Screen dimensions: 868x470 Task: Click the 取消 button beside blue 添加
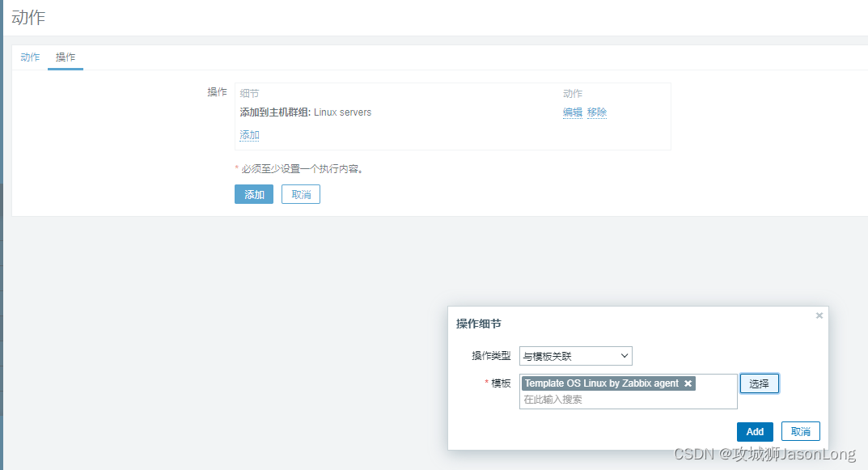click(301, 194)
